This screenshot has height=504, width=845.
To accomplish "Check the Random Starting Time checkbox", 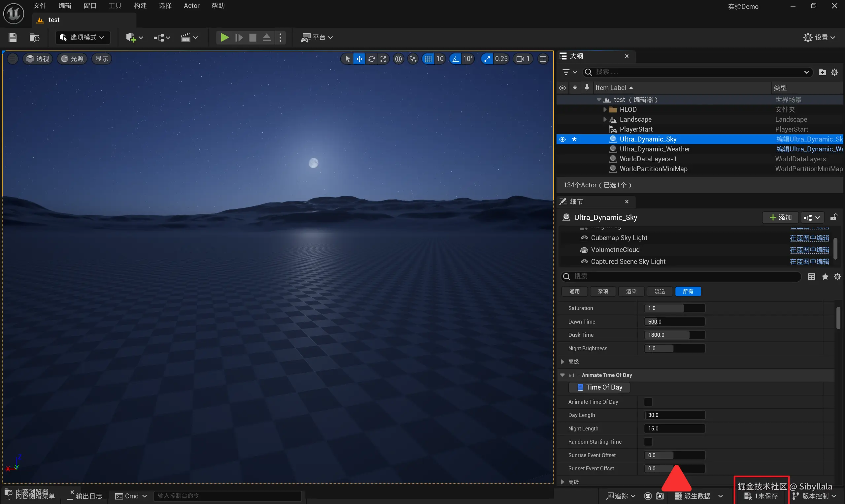I will pyautogui.click(x=648, y=442).
